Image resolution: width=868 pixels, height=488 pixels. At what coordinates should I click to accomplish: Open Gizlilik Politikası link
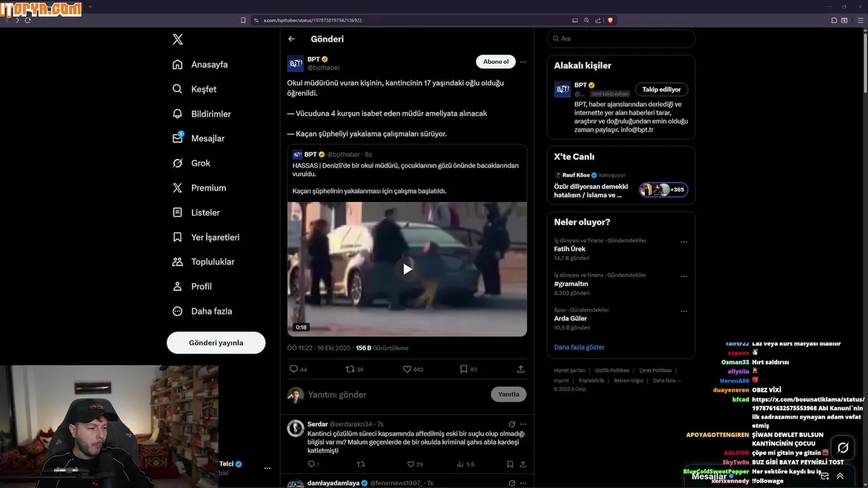click(x=612, y=371)
